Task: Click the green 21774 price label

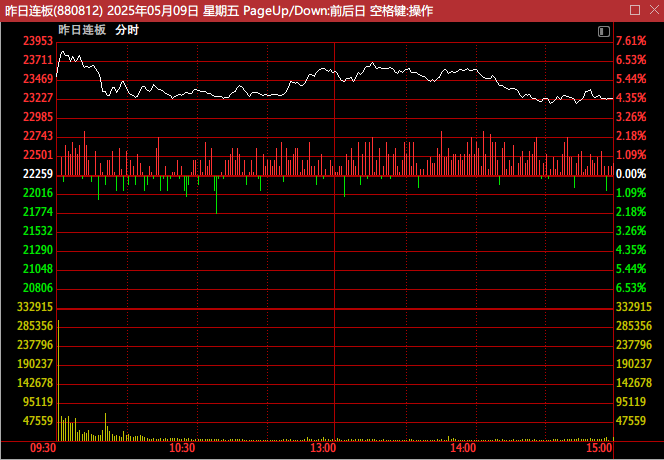Action: 38,212
